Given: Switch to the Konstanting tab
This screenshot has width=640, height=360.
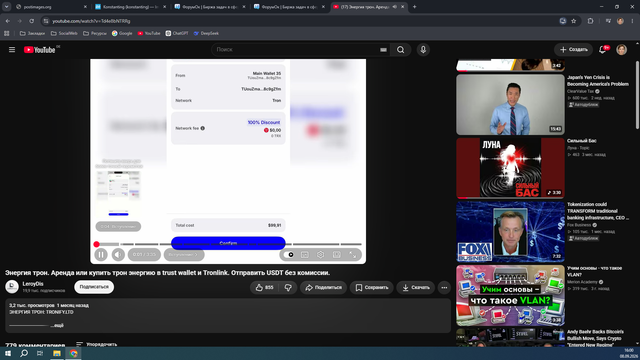Looking at the screenshot, I should pyautogui.click(x=130, y=7).
